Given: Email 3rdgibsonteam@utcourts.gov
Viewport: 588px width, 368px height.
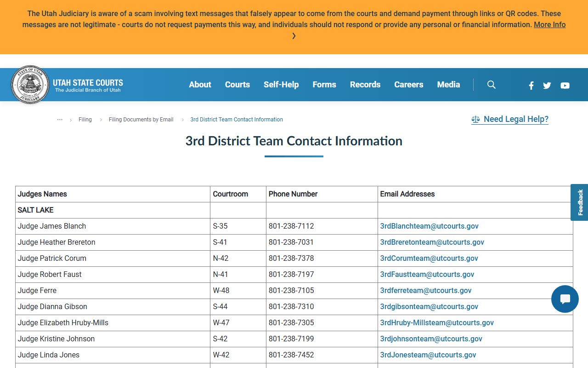Looking at the screenshot, I should (429, 306).
